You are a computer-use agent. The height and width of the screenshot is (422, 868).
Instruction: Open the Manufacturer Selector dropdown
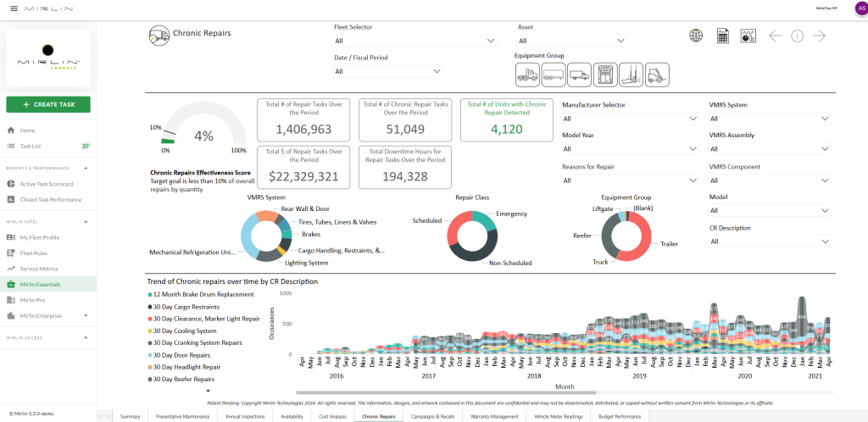coord(631,119)
